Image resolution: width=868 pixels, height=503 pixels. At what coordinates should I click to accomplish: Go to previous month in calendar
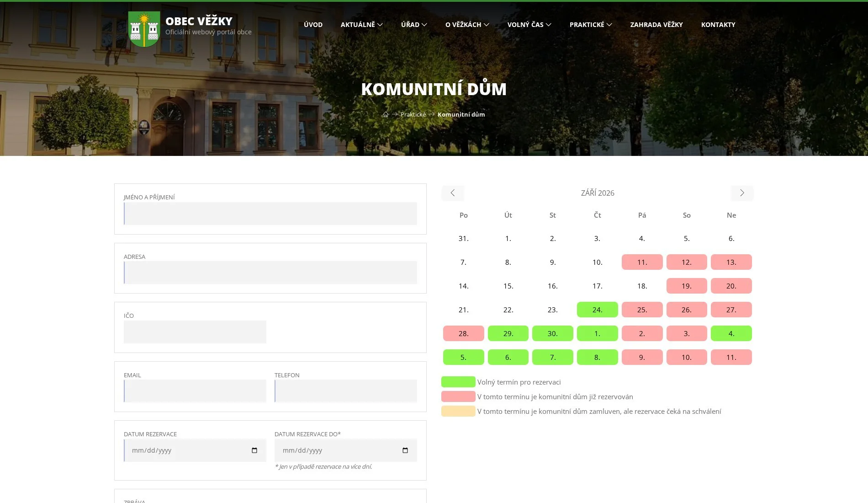(453, 193)
